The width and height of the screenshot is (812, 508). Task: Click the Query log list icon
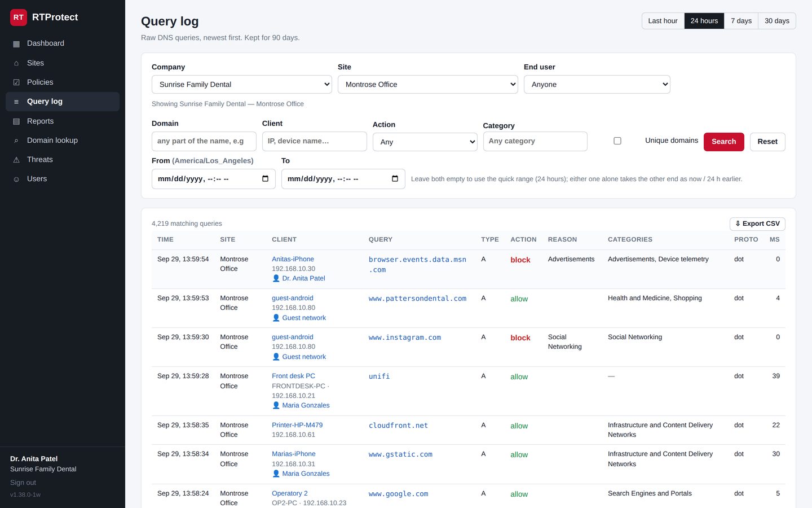coord(16,102)
